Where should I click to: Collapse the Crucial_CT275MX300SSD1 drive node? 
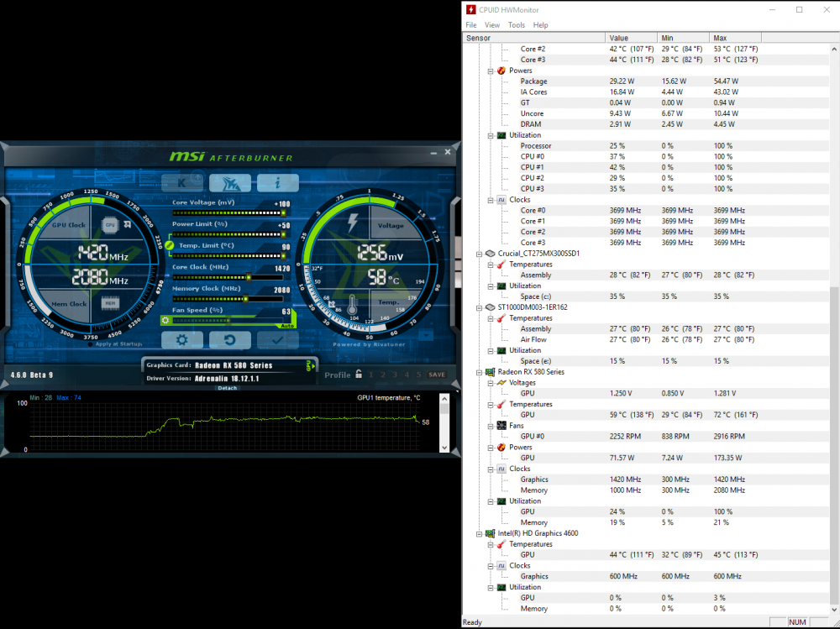coord(480,254)
